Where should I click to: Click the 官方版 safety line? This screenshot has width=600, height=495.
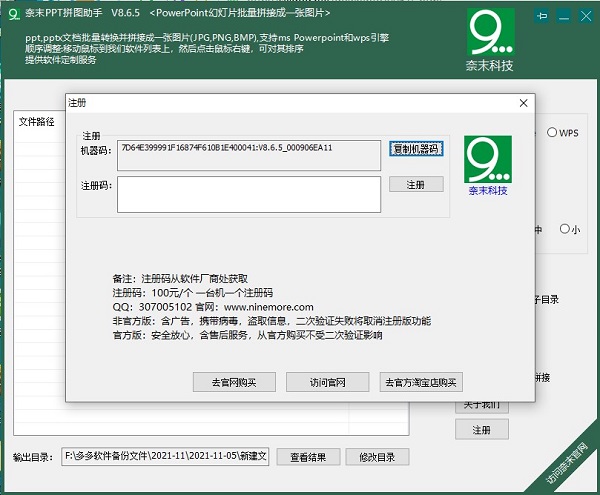tap(247, 335)
